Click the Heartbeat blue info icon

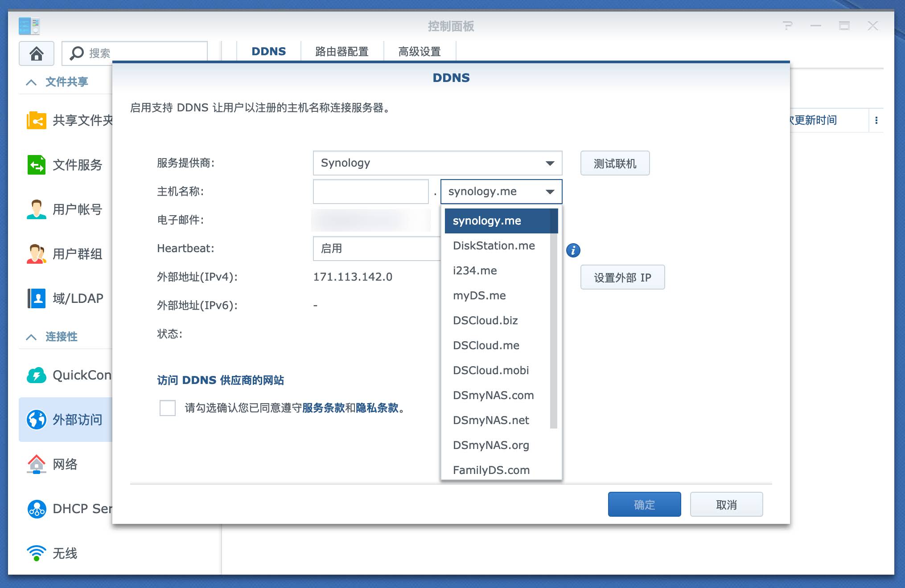[x=573, y=250]
